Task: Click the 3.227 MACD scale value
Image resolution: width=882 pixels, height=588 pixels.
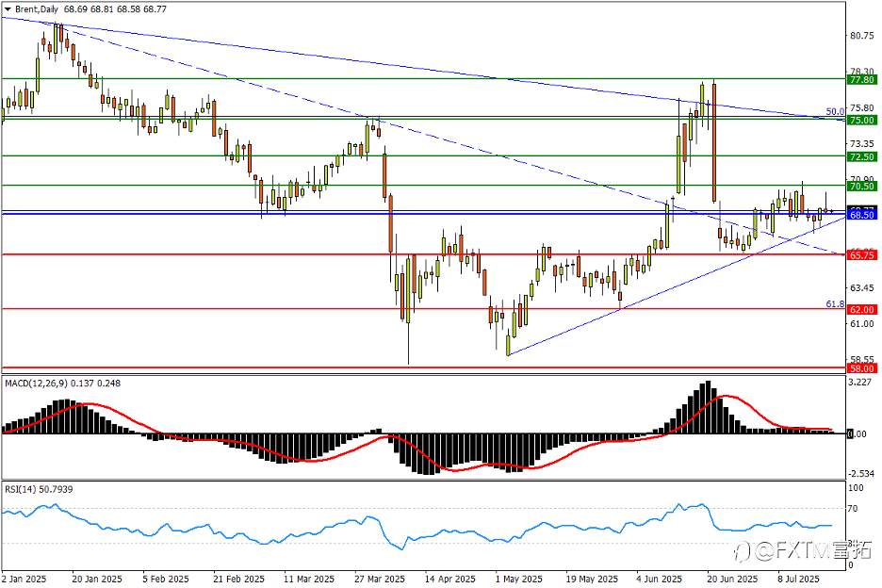Action: pos(860,382)
